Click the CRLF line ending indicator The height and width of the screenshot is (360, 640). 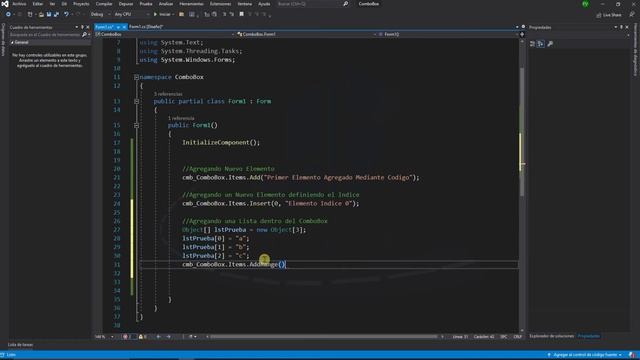(518, 337)
